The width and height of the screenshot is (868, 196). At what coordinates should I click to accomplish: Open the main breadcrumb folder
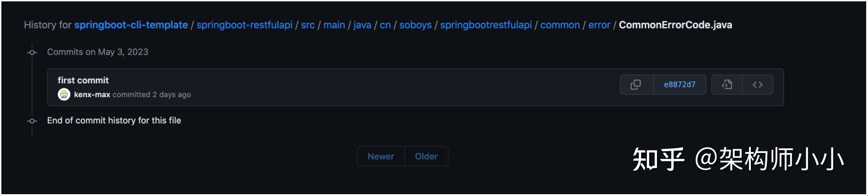click(334, 25)
